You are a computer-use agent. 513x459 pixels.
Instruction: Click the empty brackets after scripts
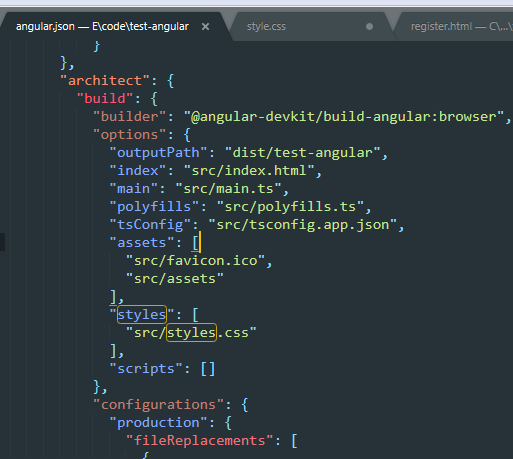[208, 369]
